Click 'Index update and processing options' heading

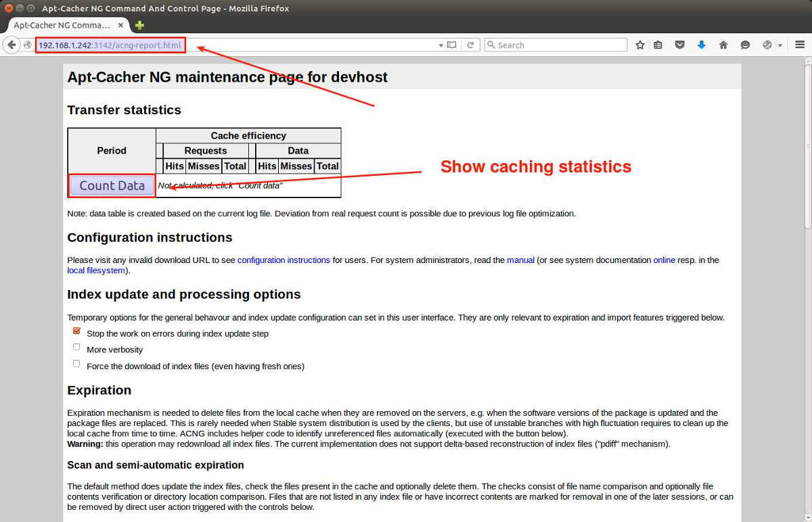point(184,295)
